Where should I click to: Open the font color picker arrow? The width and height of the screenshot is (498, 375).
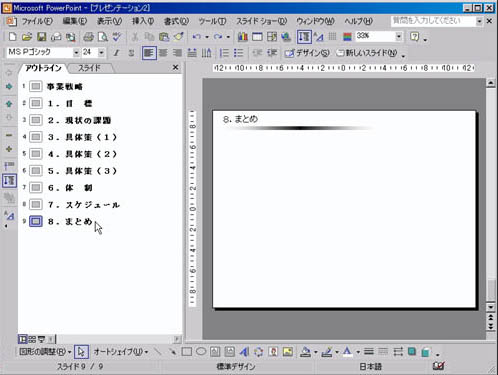tap(358, 352)
